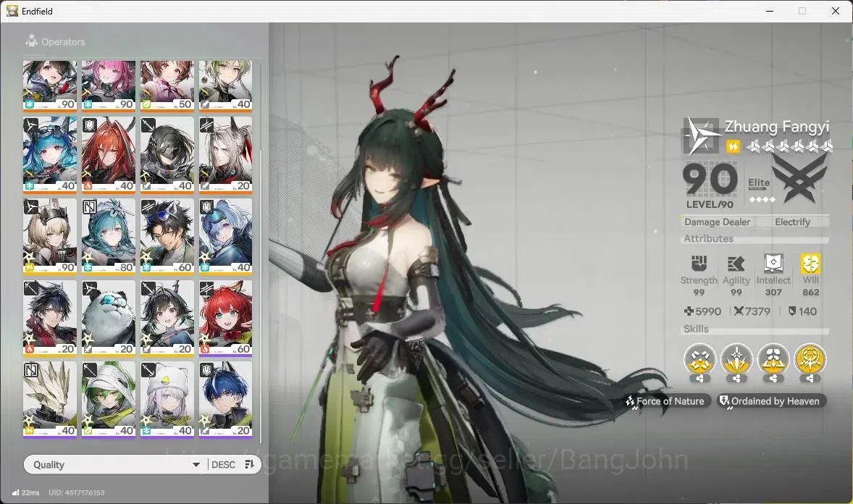Screen dimensions: 853x504
Task: Close the Endfield window
Action: click(836, 11)
